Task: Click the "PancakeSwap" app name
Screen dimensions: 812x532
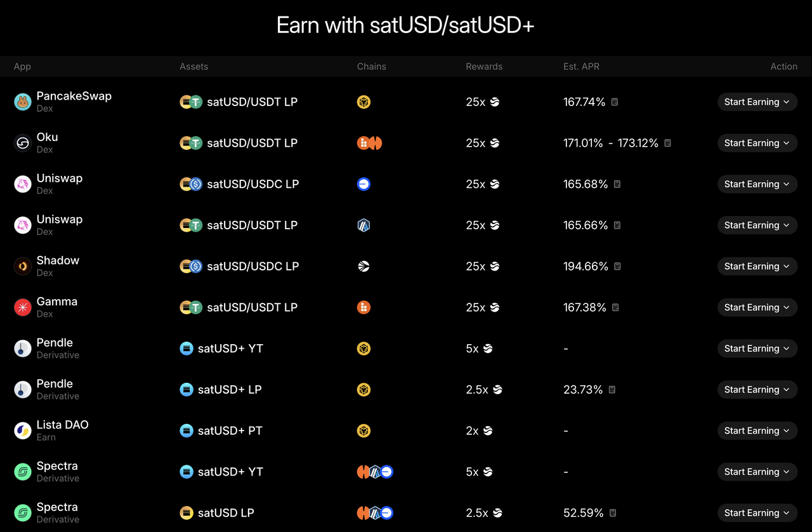Action: point(74,96)
